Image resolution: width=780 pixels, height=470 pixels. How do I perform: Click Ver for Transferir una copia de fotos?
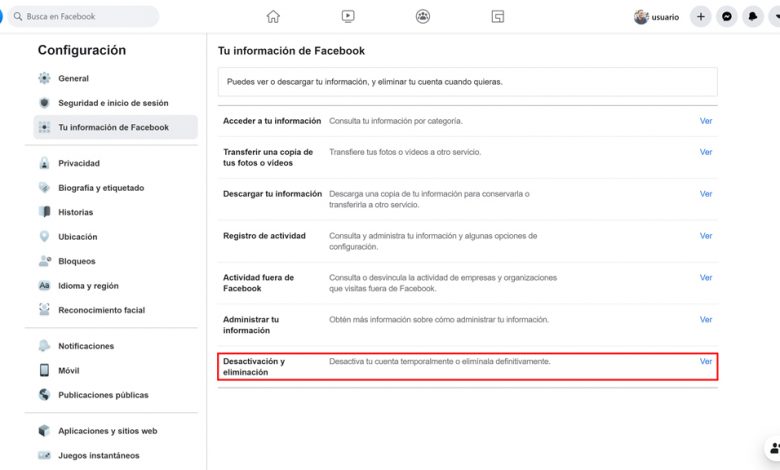click(705, 152)
